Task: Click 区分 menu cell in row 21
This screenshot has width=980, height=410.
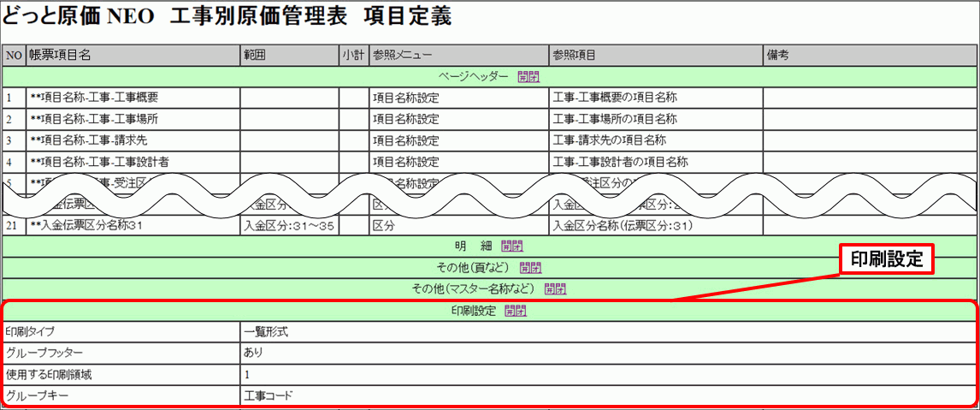Action: coord(458,226)
